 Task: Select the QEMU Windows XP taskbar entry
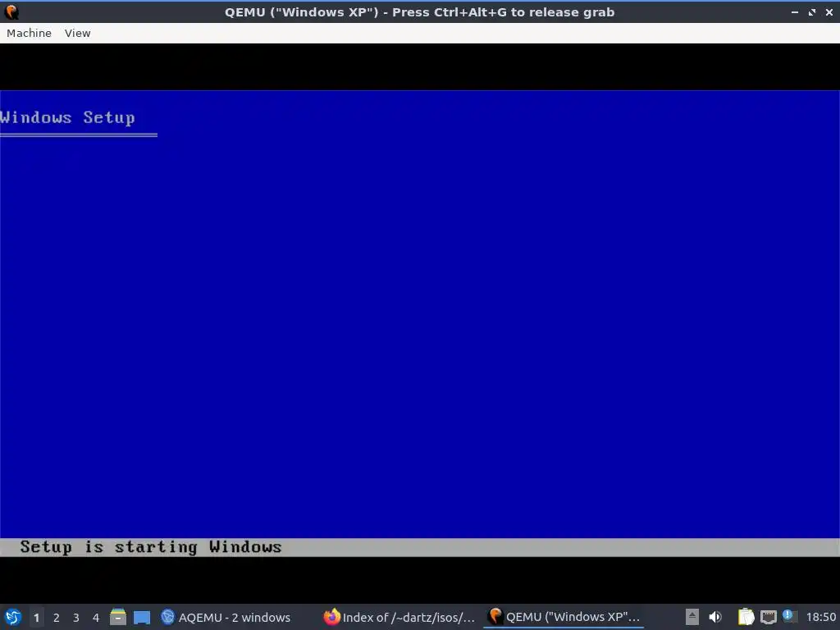pos(564,617)
